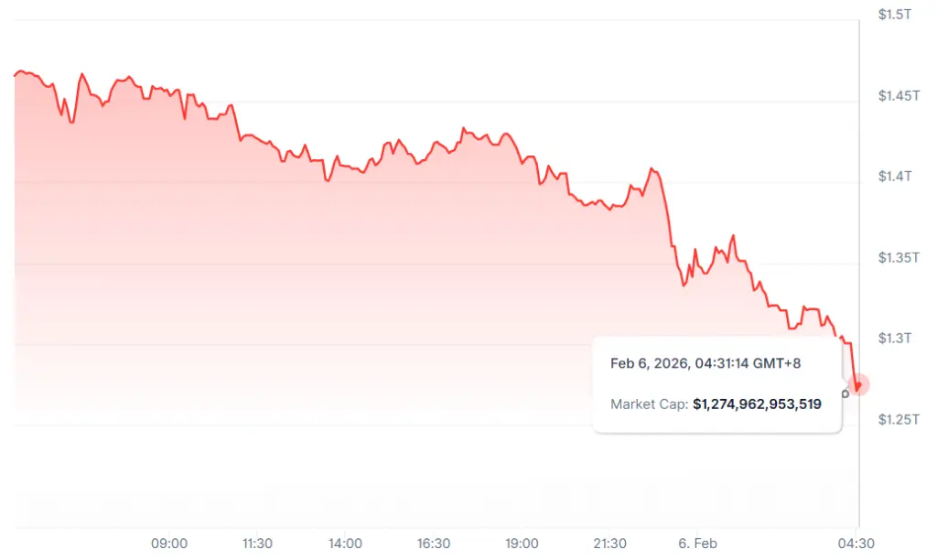Click the 14:00 time axis label
Viewport: 937px width, 560px height.
click(x=345, y=543)
